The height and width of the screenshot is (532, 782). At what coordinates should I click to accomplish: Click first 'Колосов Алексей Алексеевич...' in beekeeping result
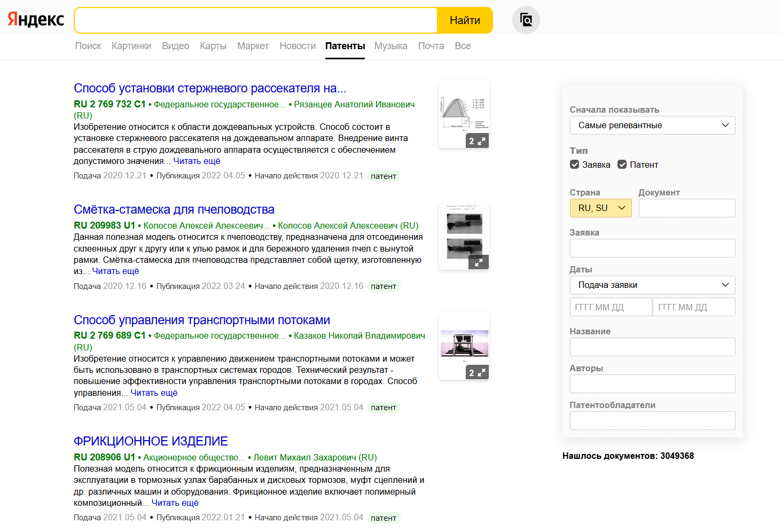click(x=207, y=225)
